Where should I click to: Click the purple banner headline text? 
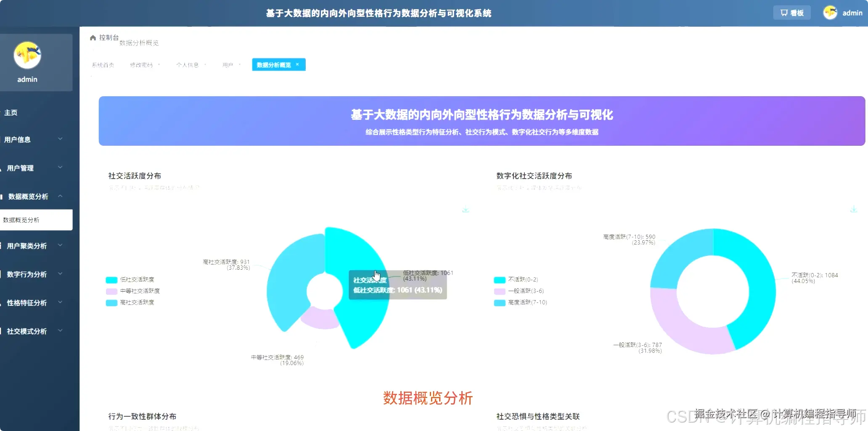click(482, 115)
